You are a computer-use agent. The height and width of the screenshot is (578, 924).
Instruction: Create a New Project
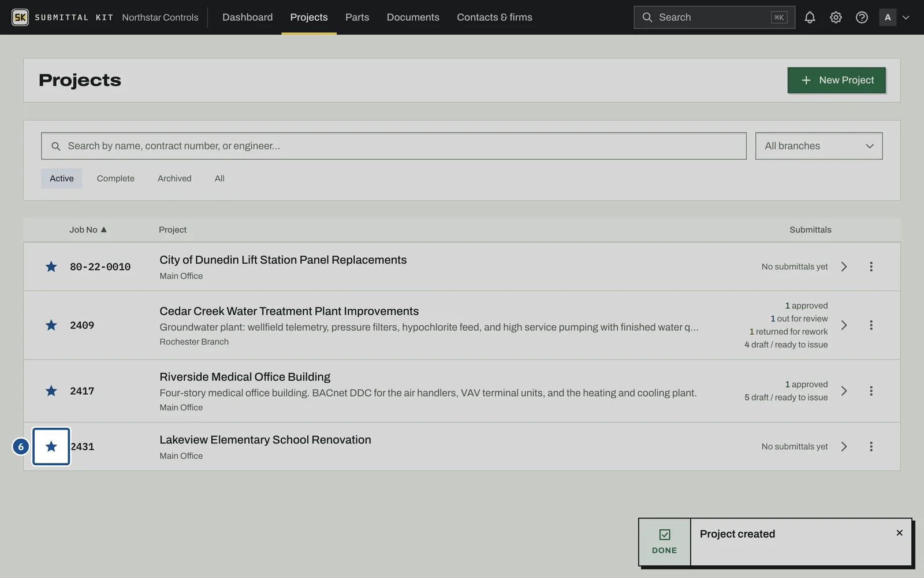tap(836, 80)
